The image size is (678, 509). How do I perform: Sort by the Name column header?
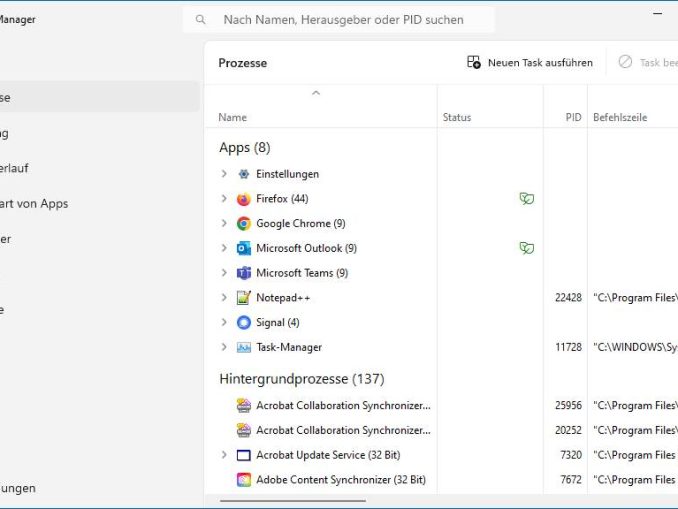click(x=233, y=117)
